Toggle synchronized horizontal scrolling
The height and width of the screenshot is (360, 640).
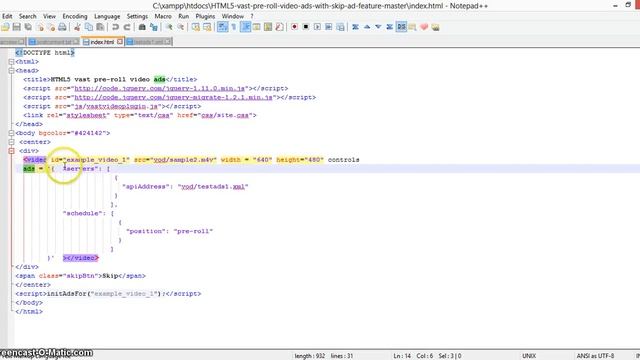point(207,27)
